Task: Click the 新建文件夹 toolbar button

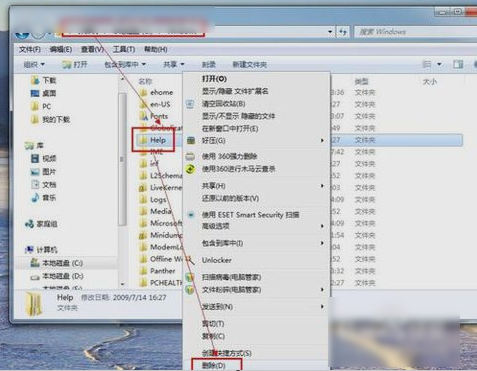Action: click(250, 65)
